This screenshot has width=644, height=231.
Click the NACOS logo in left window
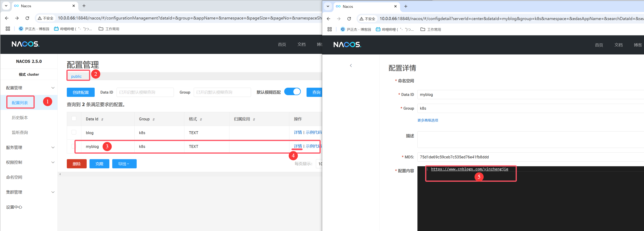click(x=26, y=44)
